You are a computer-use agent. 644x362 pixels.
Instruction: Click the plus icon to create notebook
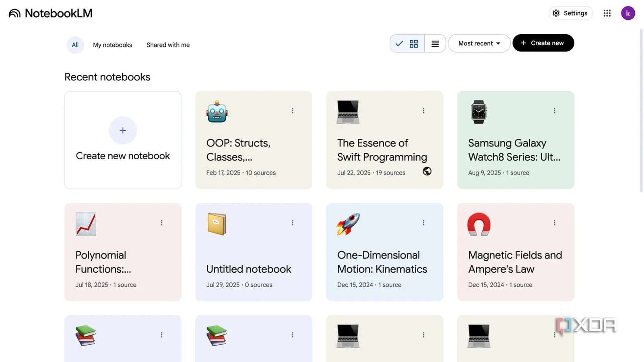(123, 130)
